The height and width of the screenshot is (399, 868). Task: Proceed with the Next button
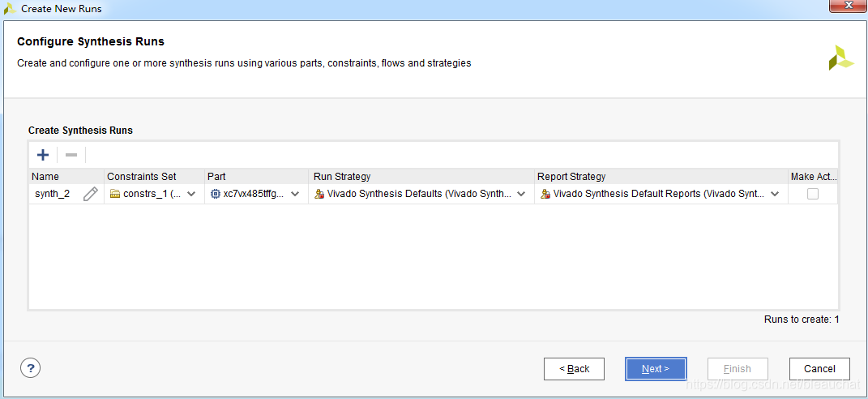[x=656, y=368]
